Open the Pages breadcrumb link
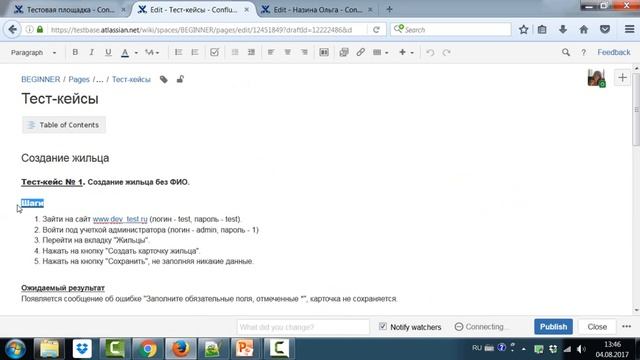This screenshot has height=360, width=640. coord(79,79)
